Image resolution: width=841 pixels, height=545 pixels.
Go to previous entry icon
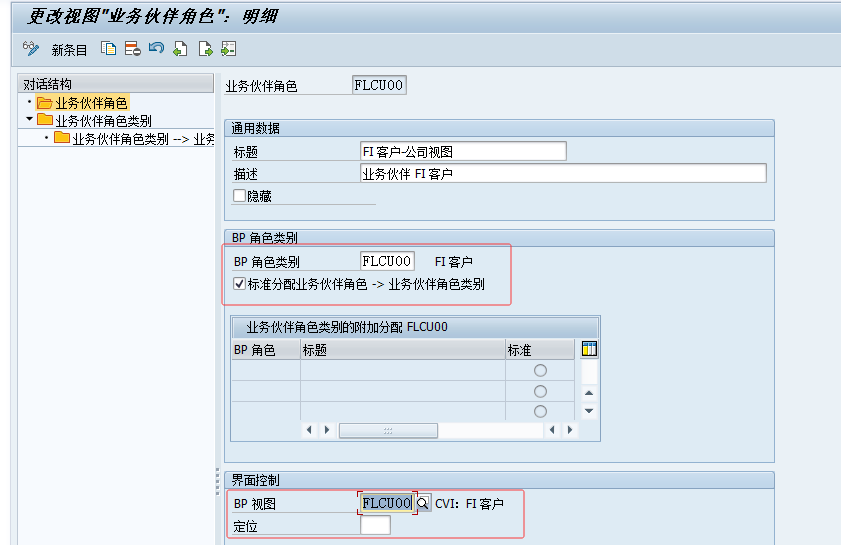coord(180,49)
